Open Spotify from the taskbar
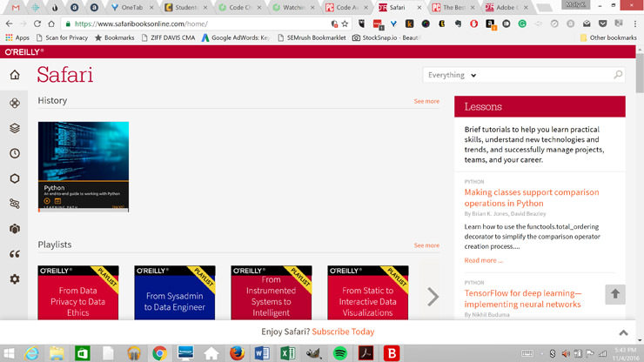 click(340, 353)
